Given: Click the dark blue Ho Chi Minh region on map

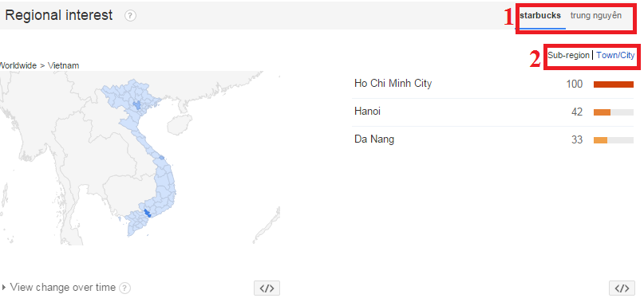Looking at the screenshot, I should [148, 213].
